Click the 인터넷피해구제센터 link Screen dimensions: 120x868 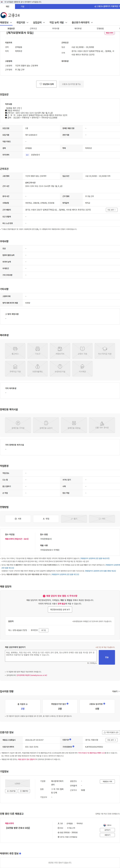coord(32,675)
